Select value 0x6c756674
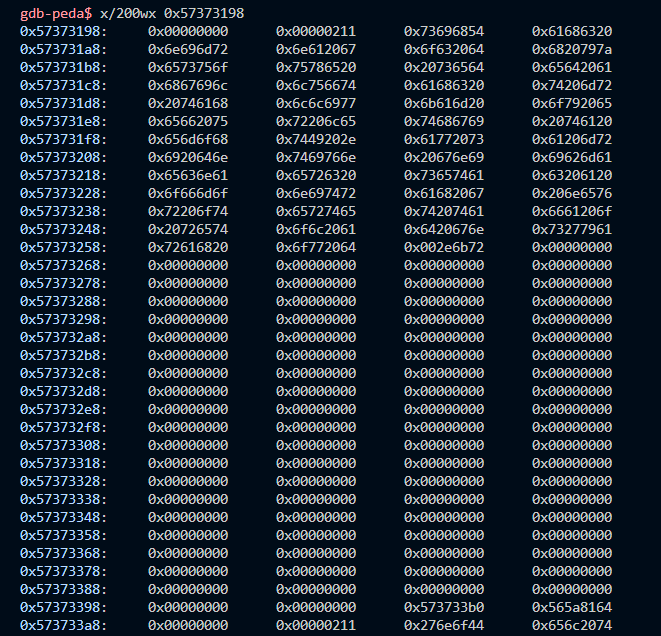The width and height of the screenshot is (661, 636). tap(316, 86)
